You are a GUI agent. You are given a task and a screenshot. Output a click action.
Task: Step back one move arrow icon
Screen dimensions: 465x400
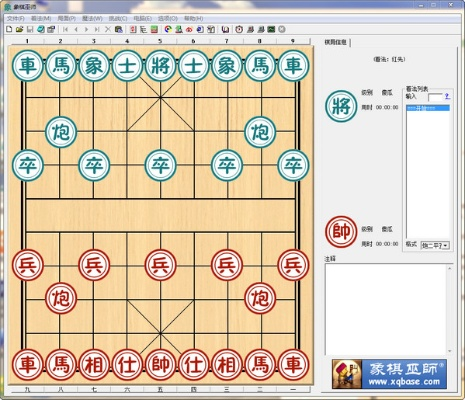(x=76, y=29)
